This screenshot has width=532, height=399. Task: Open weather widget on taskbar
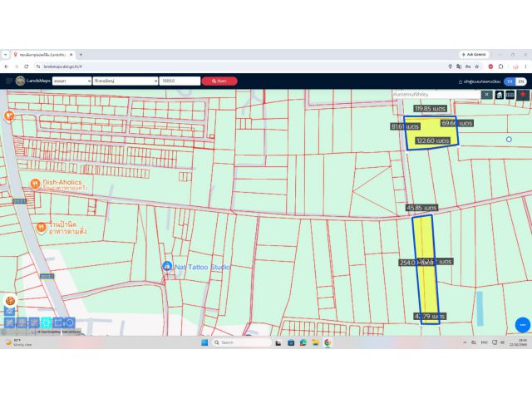[x=18, y=342]
